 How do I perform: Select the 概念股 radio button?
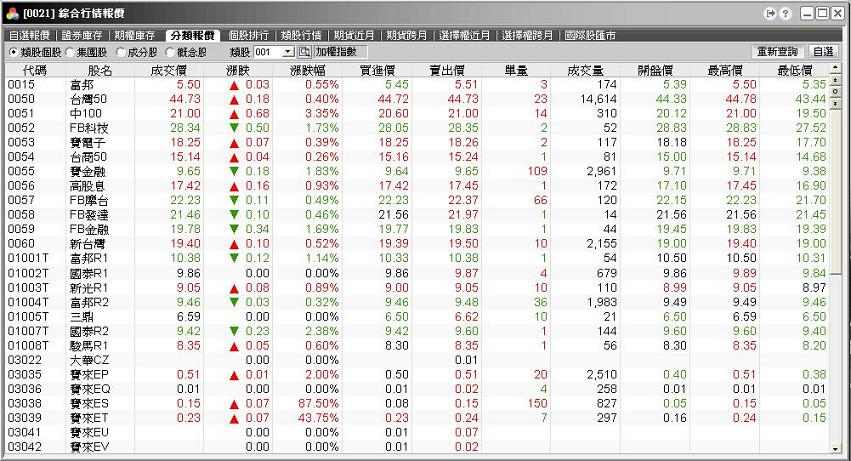click(171, 51)
